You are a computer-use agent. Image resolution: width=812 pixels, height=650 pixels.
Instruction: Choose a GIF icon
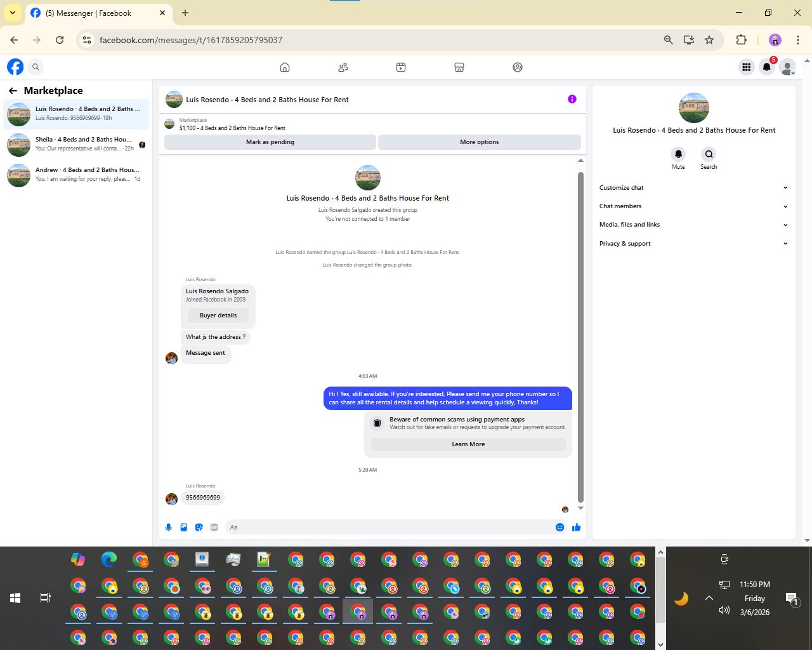tap(214, 527)
